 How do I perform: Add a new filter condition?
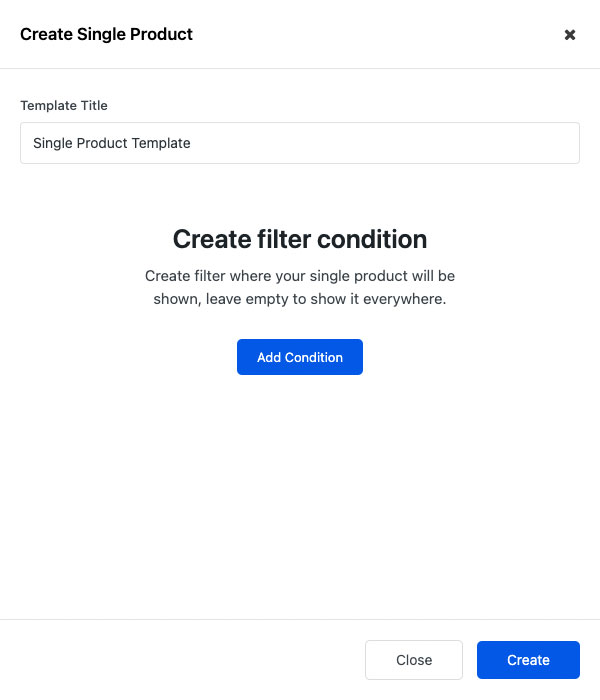(300, 357)
